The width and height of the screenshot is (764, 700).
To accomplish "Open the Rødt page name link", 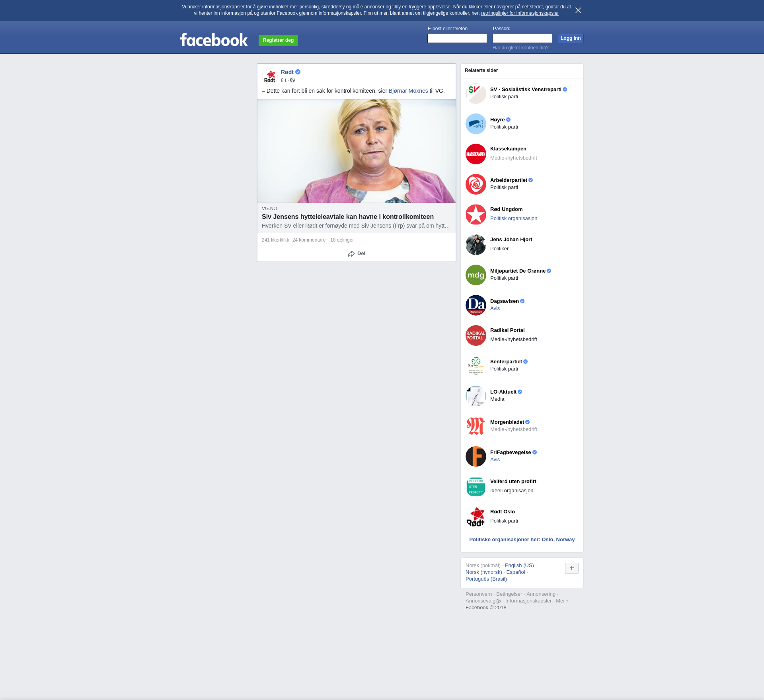I will [x=287, y=72].
